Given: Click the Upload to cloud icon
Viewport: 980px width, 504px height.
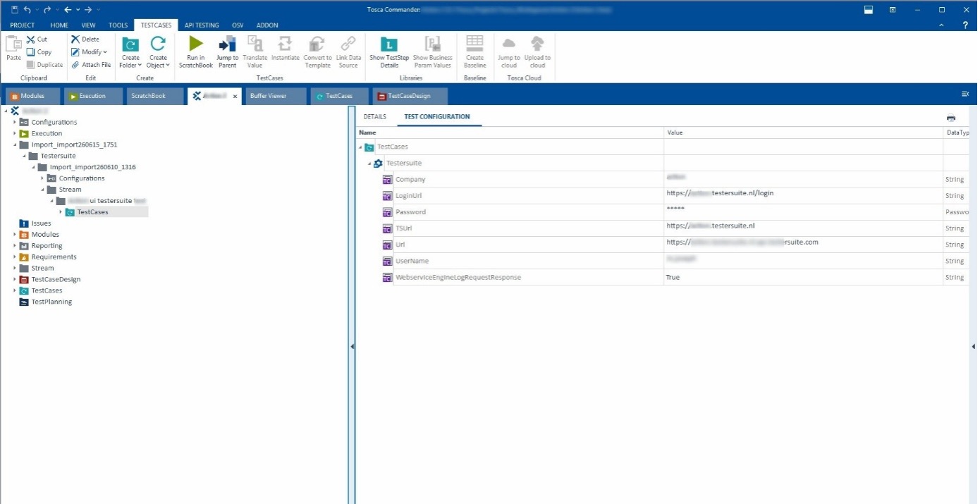Looking at the screenshot, I should [x=537, y=44].
